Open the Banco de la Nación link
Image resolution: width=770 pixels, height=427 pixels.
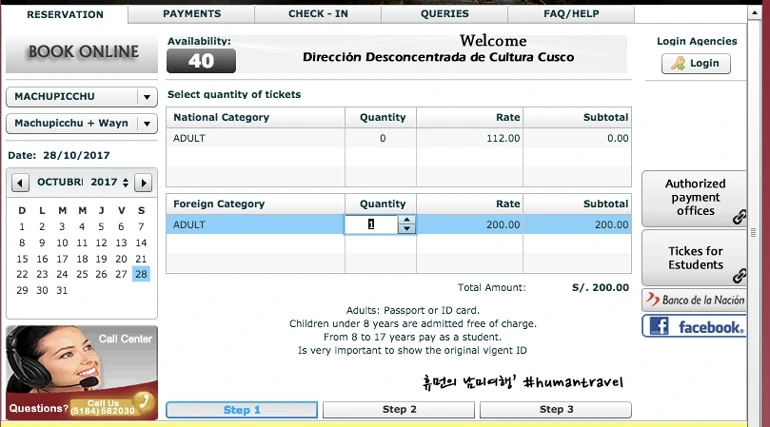tap(694, 300)
